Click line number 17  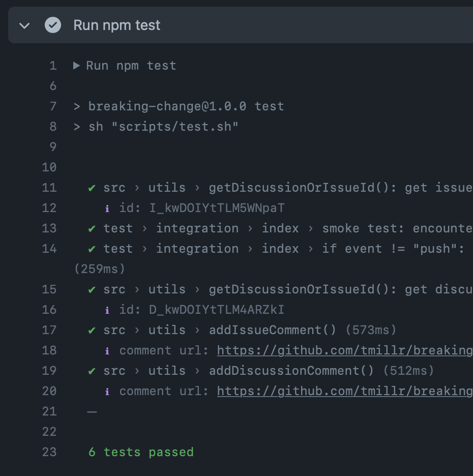(x=49, y=330)
